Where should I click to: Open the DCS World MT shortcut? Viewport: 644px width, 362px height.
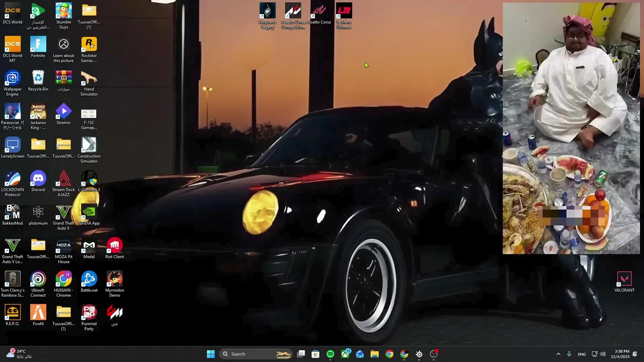(13, 49)
